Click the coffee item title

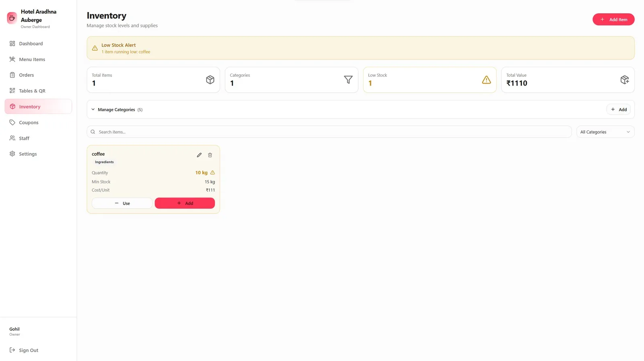[x=98, y=154]
